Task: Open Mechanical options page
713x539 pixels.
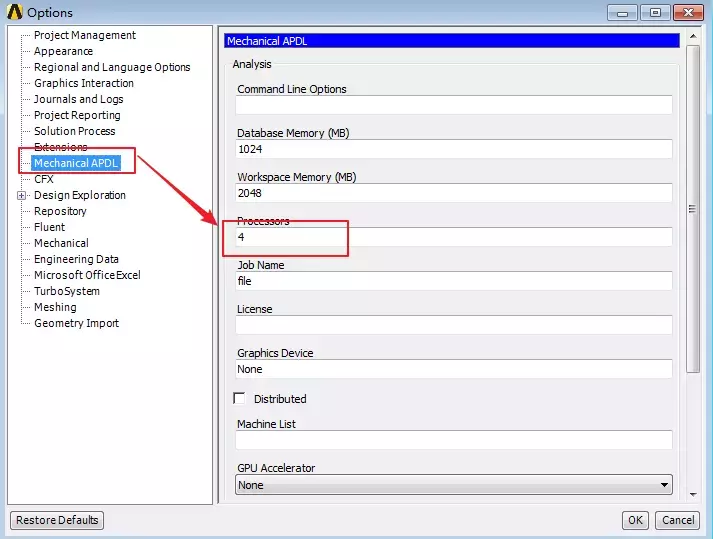Action: click(61, 243)
